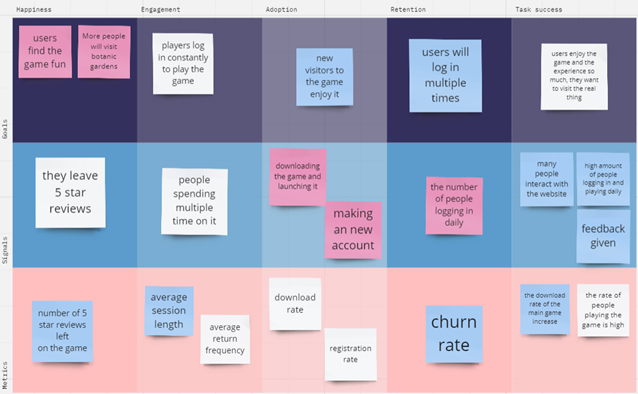Click the 'the number of people logging in daily' note
Image resolution: width=638 pixels, height=394 pixels.
tap(454, 206)
